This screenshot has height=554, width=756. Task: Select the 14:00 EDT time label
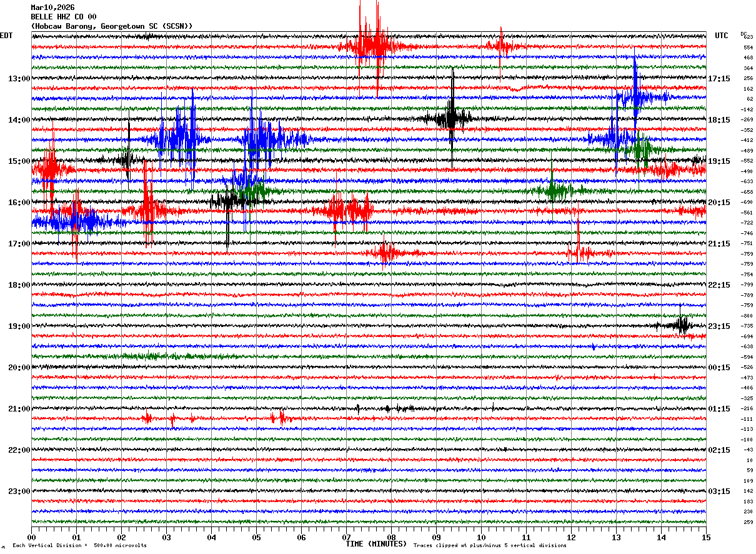[x=19, y=120]
